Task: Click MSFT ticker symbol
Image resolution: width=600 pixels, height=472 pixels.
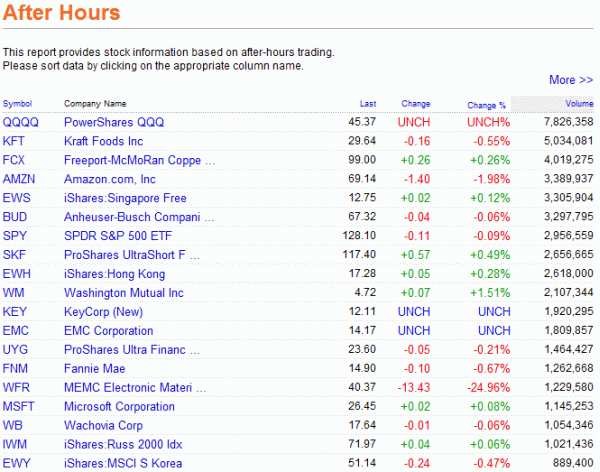Action: [x=18, y=406]
